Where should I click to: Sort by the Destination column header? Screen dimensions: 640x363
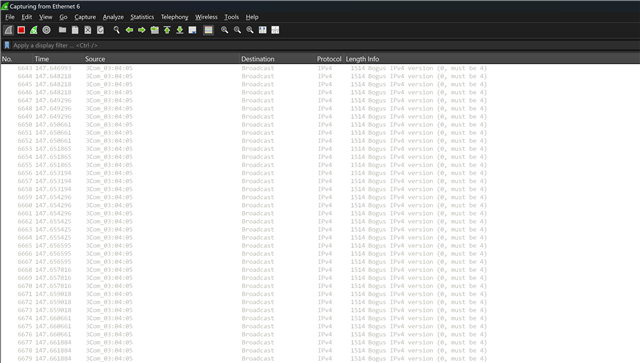278,59
